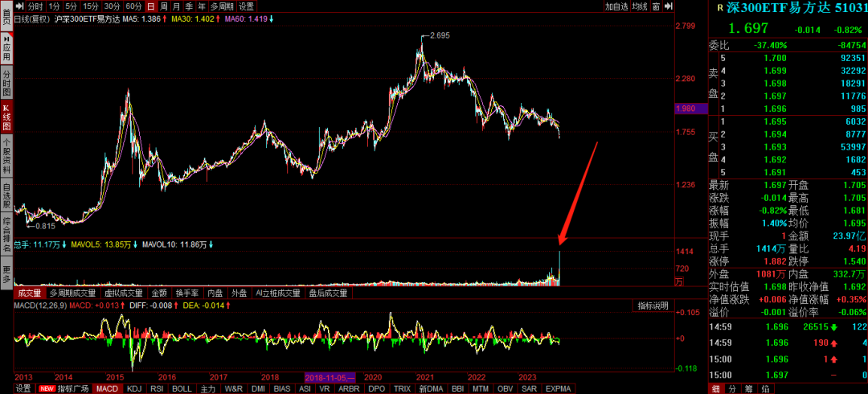This screenshot has width=868, height=394.
Task: Click 加自选 to add to watchlist
Action: tap(616, 6)
